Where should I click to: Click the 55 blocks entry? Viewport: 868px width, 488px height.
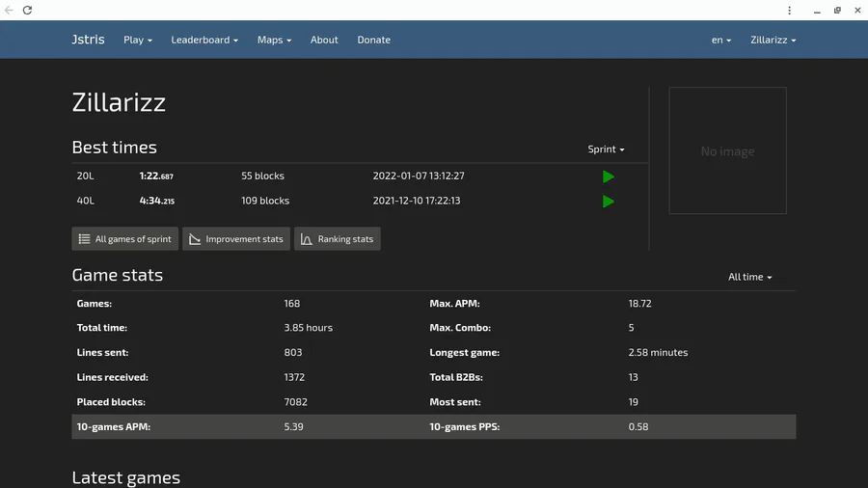[x=262, y=176]
